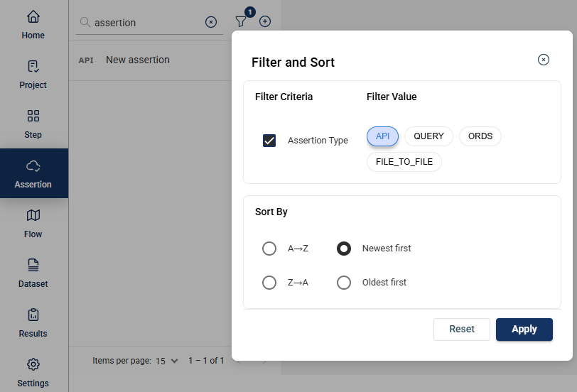Select the FILE_TO_FILE filter chip
577x392 pixels.
coord(404,162)
